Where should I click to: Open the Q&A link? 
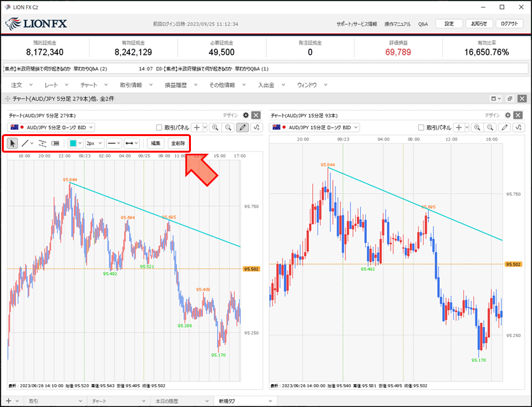click(x=423, y=24)
